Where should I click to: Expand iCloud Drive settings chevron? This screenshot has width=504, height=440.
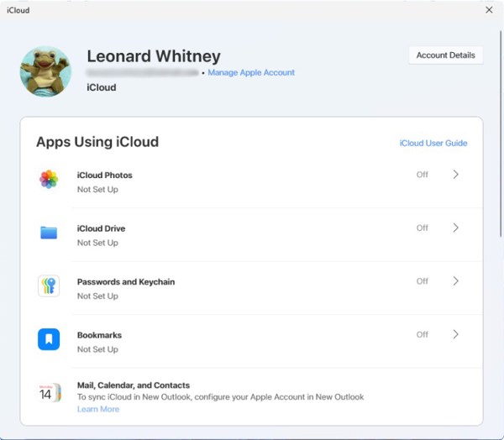pos(456,228)
